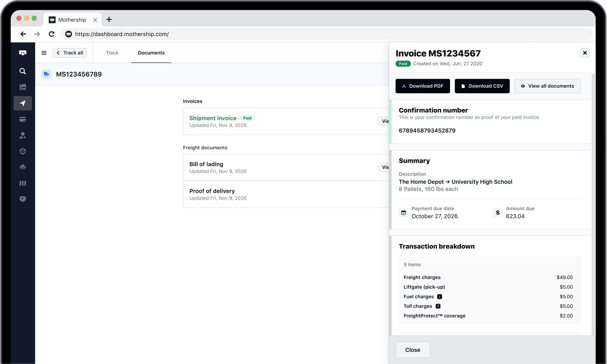Click the Mothership dashboard icon at sidebar top
The height and width of the screenshot is (364, 607).
[23, 53]
